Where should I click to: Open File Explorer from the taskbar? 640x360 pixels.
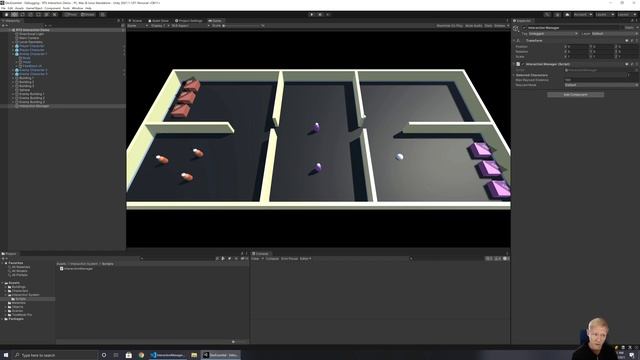(194, 355)
